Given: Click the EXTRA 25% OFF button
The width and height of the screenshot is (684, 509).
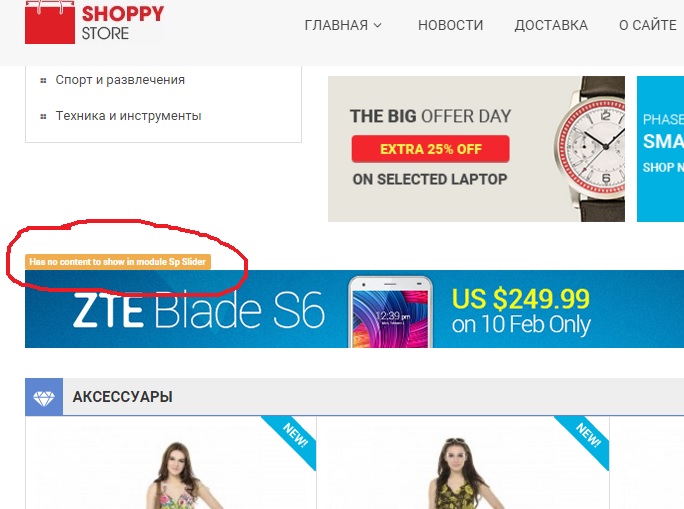Looking at the screenshot, I should click(x=431, y=149).
